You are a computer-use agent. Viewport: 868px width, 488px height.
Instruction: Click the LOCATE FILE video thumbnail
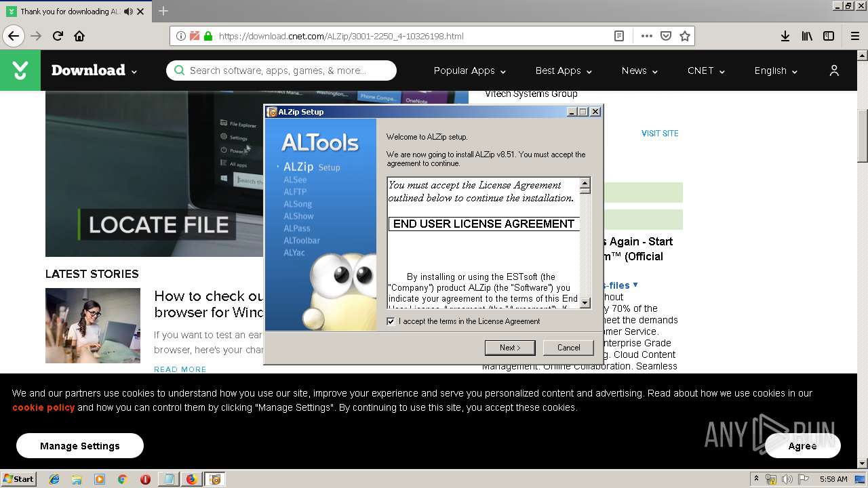tap(155, 174)
